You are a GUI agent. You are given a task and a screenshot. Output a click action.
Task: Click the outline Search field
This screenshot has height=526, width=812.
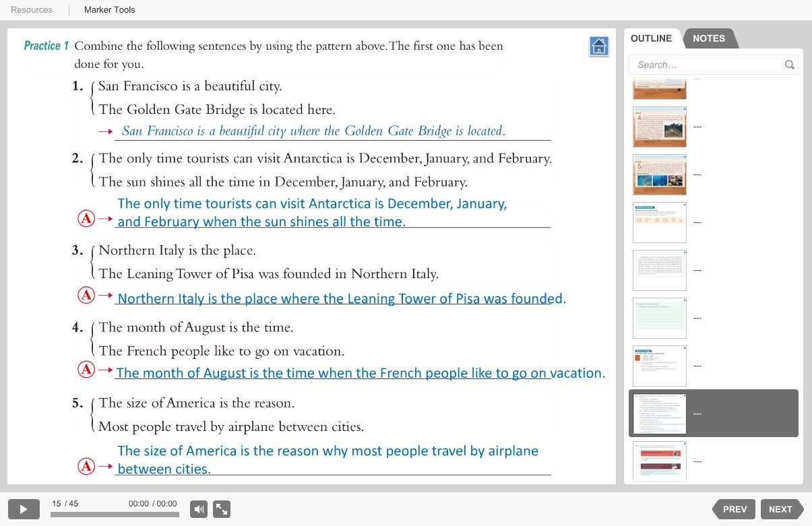click(x=714, y=65)
